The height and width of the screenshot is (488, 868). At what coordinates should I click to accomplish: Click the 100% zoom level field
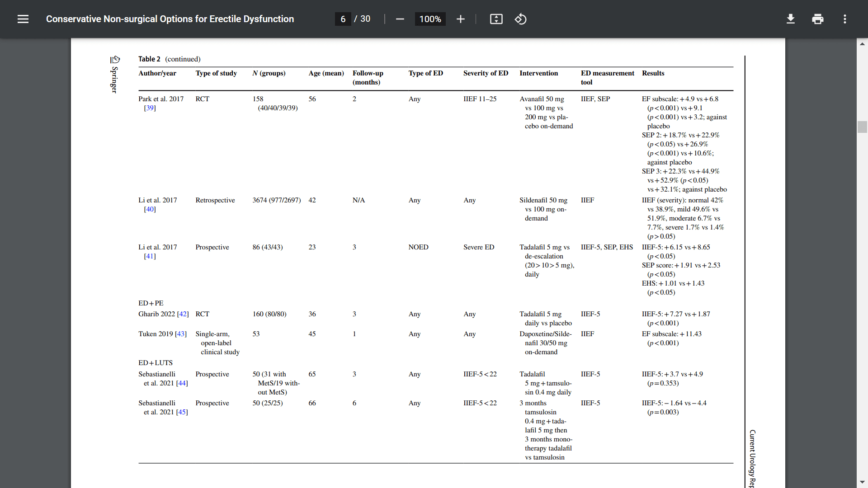430,19
